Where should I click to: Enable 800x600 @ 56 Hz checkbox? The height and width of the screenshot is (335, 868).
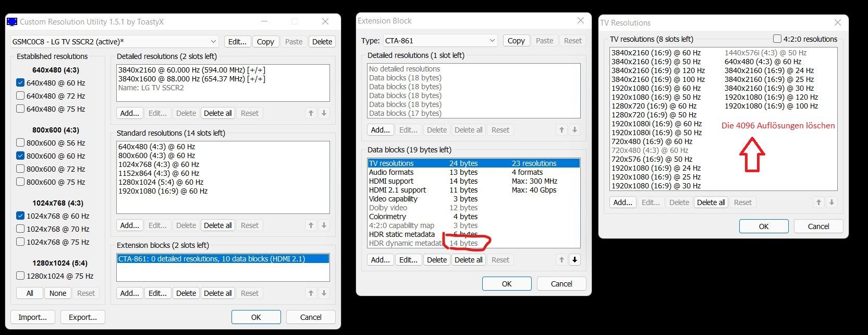coord(20,142)
